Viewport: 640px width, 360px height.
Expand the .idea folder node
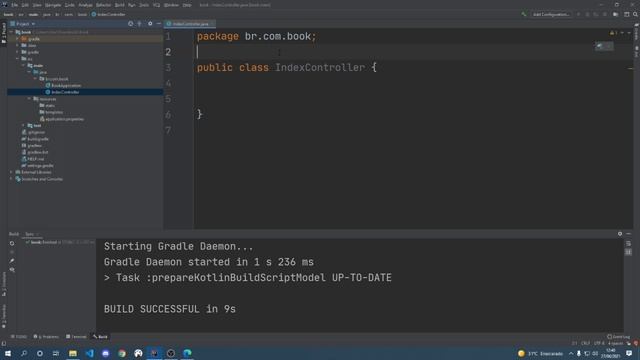(18, 45)
